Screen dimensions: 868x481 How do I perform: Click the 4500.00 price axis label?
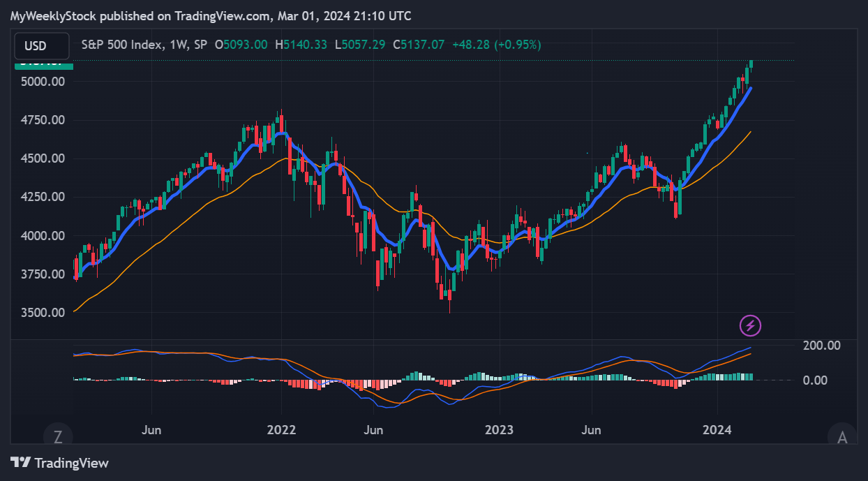43,158
